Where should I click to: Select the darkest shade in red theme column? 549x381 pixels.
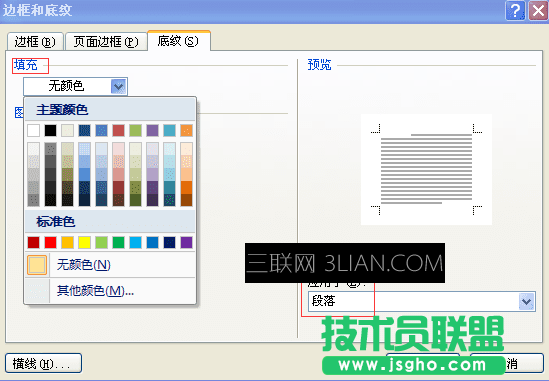pyautogui.click(x=118, y=200)
